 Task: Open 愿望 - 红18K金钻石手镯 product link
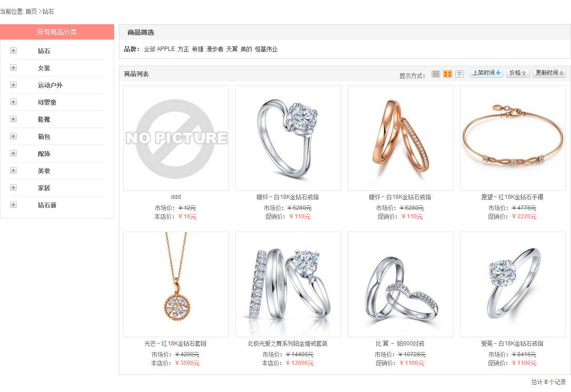tap(512, 197)
